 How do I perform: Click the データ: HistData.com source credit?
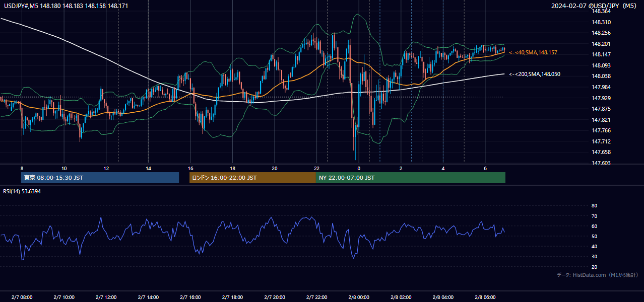(598, 275)
